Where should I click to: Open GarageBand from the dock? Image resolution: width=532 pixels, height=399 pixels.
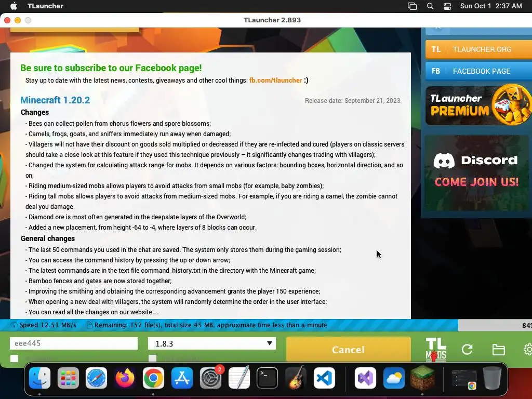tap(296, 378)
